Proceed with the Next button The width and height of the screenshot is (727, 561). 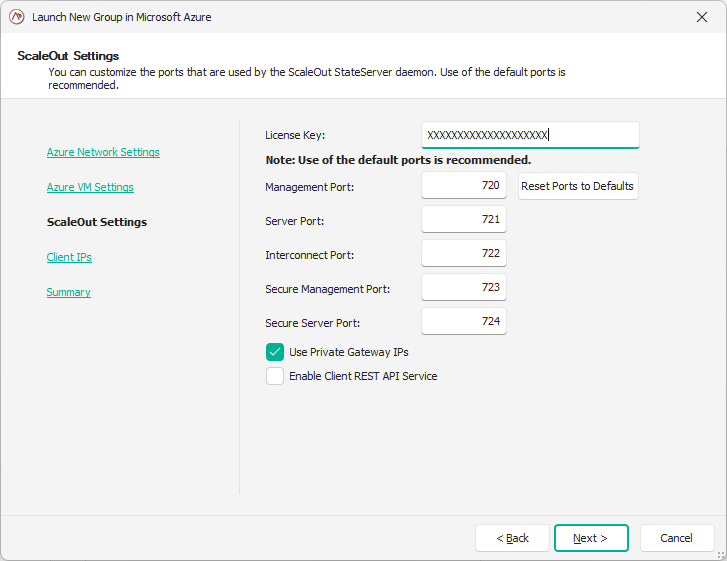[x=591, y=538]
